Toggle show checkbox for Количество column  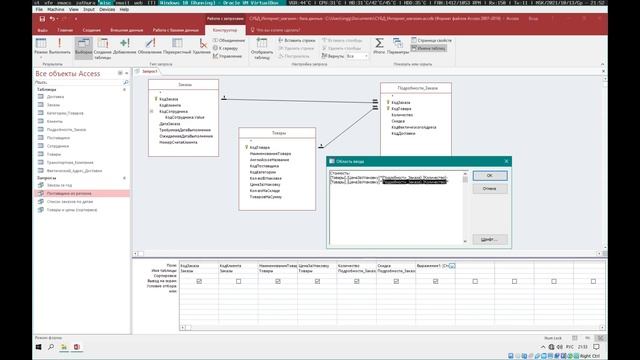[357, 281]
